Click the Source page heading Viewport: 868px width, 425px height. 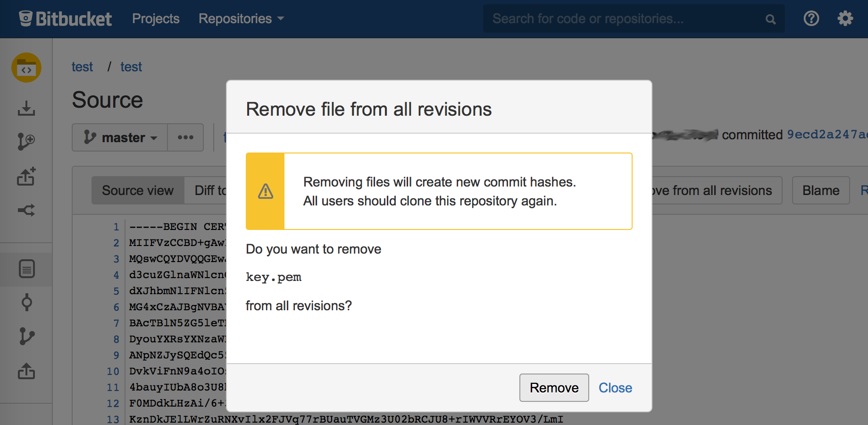108,100
